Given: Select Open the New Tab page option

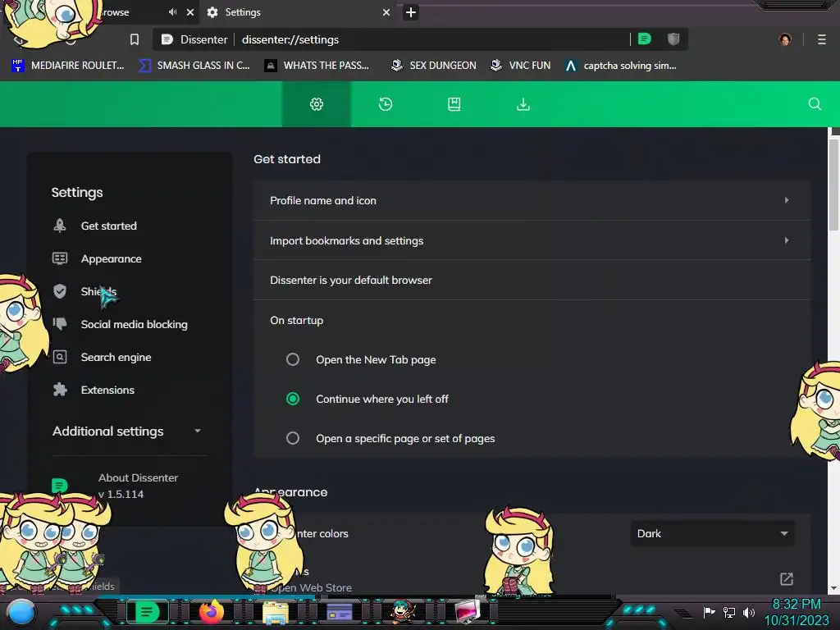Looking at the screenshot, I should tap(293, 359).
